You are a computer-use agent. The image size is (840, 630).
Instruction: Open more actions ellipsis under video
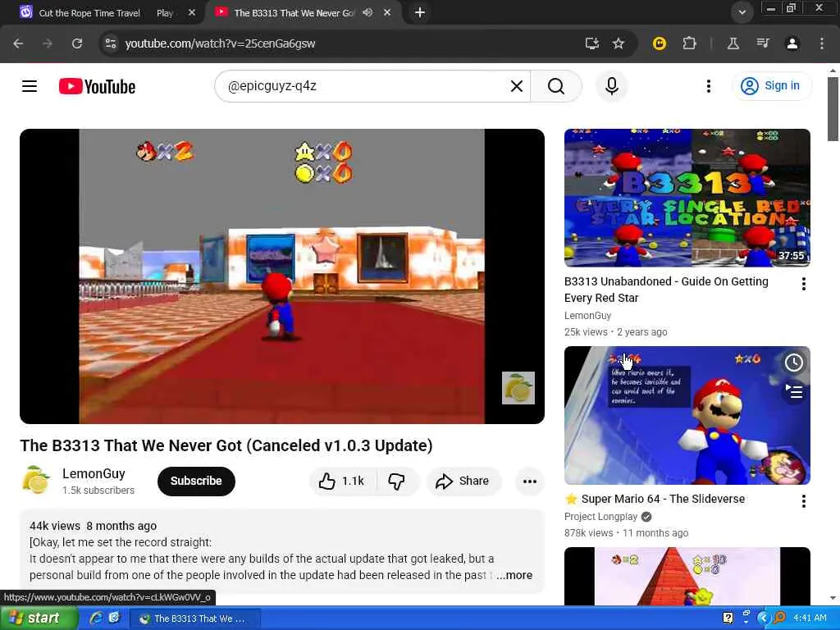tap(529, 481)
